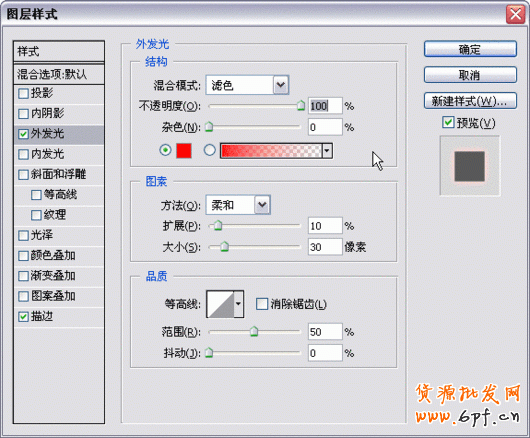530x438 pixels.
Task: Enable the 投影 drop shadow checkbox
Action: point(23,94)
